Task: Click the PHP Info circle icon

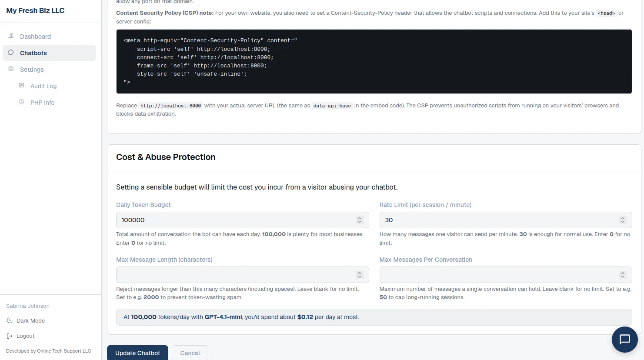Action: click(21, 102)
